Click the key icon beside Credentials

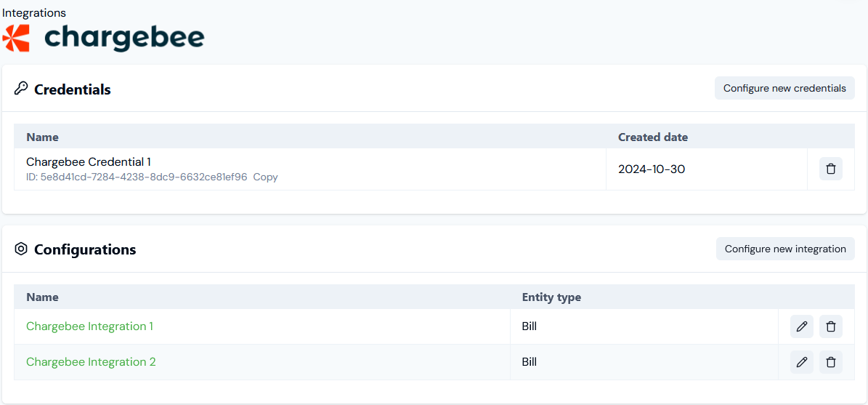click(20, 89)
